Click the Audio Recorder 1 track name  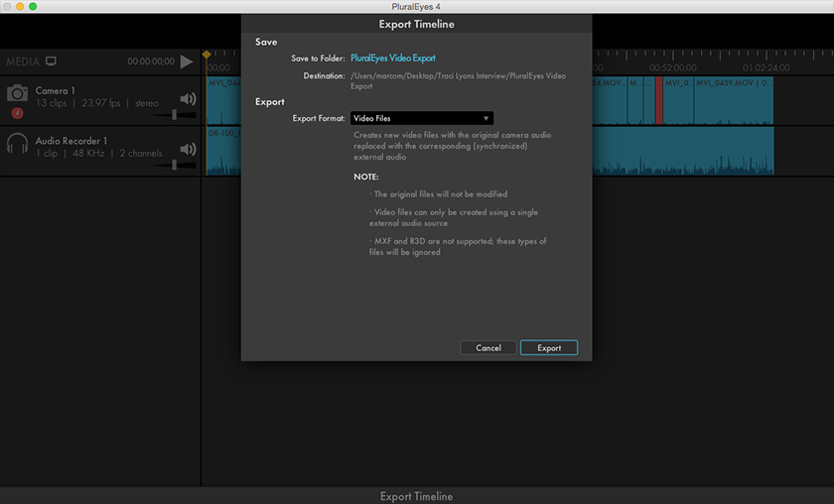click(x=71, y=141)
